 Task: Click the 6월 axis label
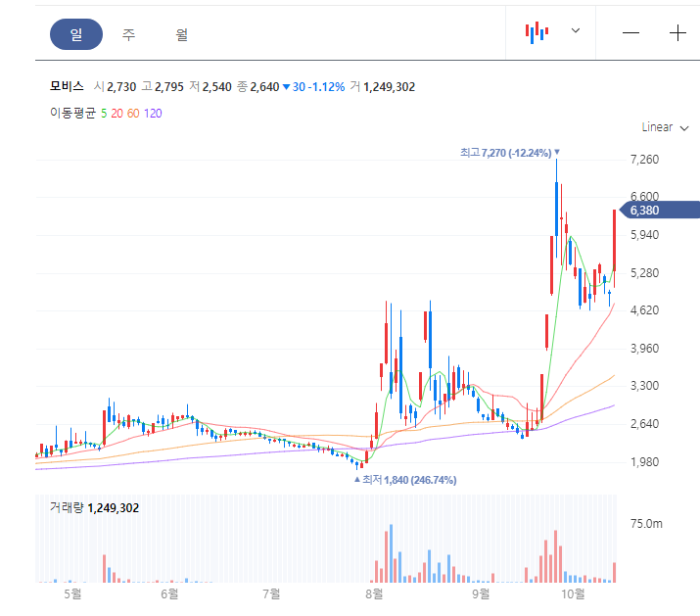pyautogui.click(x=169, y=594)
